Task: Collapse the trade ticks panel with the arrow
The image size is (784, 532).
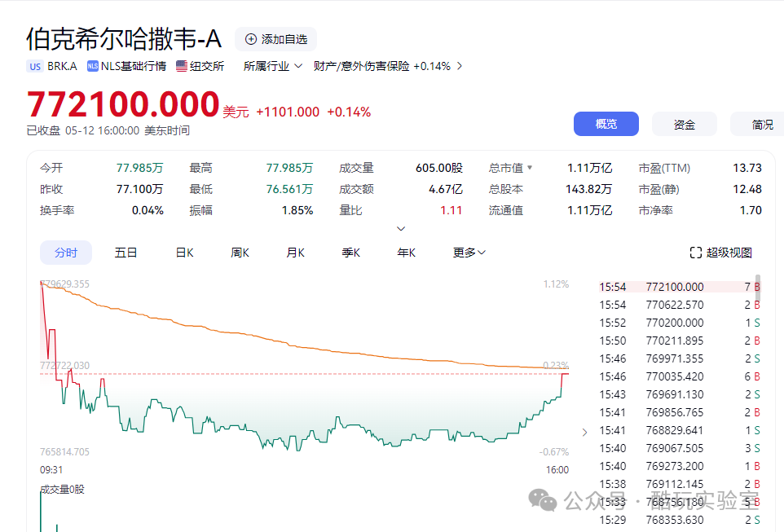Action: point(584,433)
